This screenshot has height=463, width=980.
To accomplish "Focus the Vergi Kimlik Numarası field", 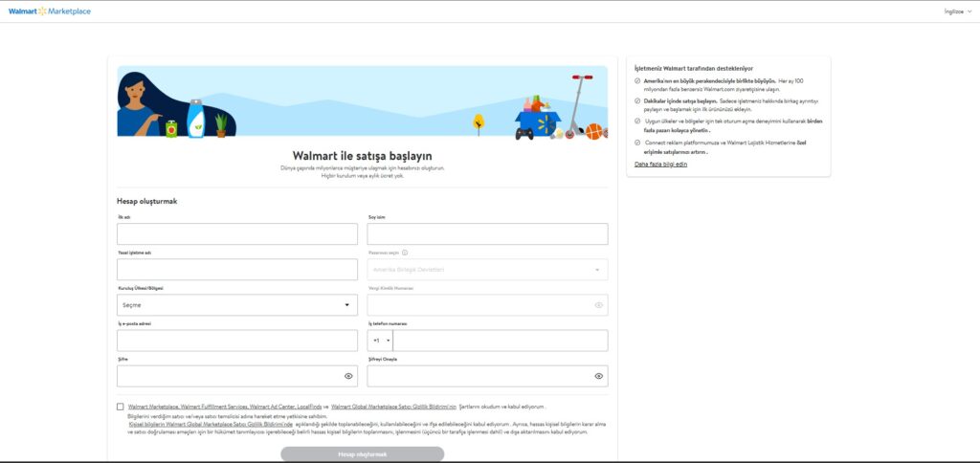I will [x=487, y=305].
